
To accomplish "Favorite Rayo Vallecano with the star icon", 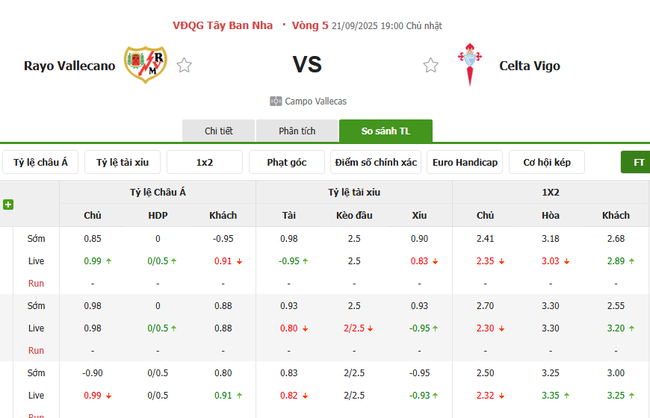I will (184, 66).
